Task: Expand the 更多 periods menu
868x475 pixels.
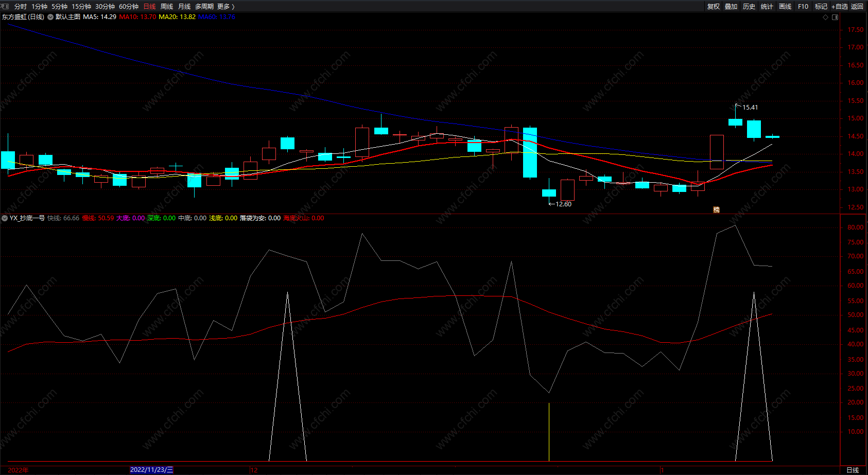Action: 226,7
